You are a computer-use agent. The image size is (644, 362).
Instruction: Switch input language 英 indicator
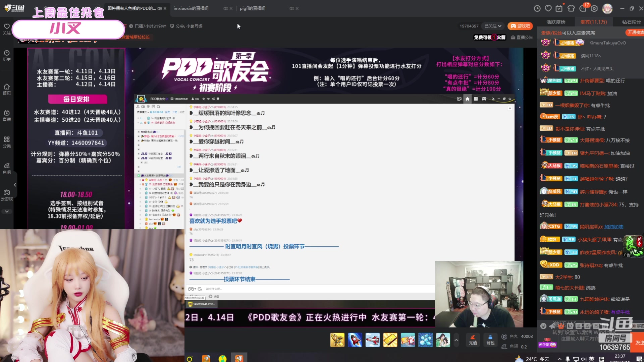coord(592,359)
